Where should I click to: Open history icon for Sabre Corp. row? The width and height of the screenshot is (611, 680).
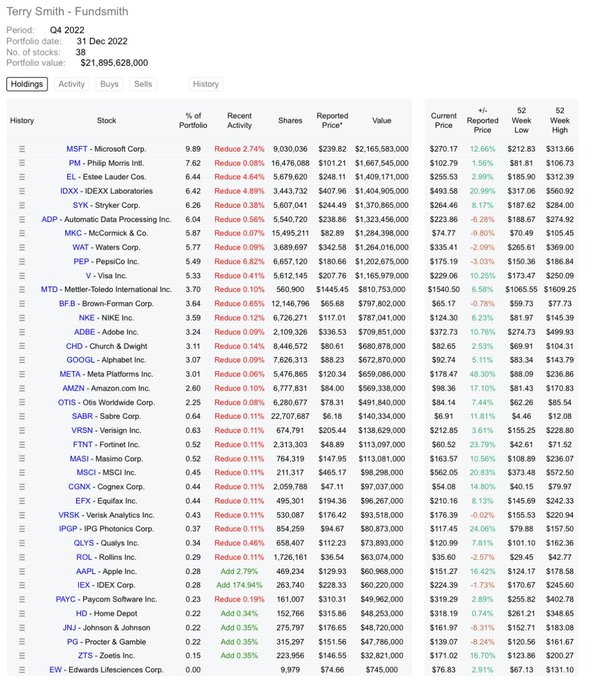[x=22, y=416]
